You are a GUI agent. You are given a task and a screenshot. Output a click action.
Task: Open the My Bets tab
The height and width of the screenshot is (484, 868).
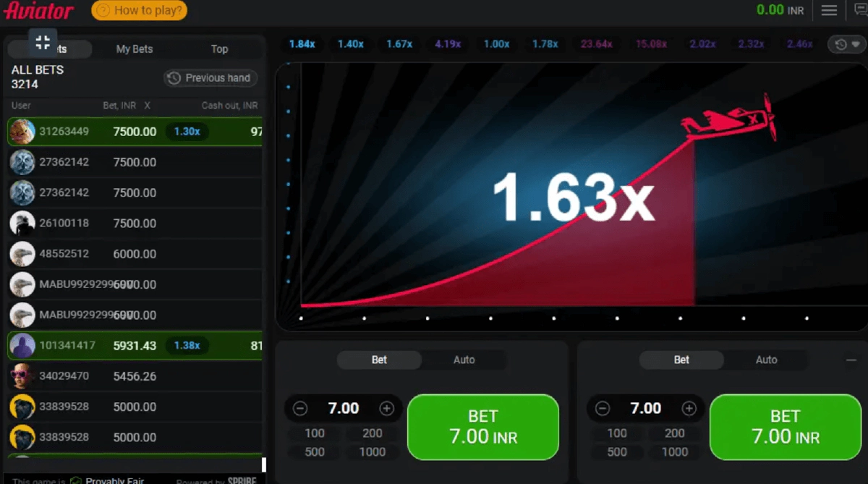pos(135,49)
